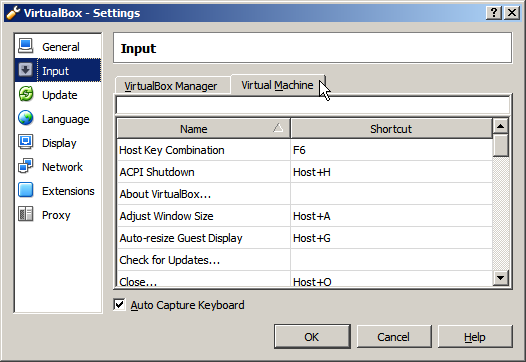
Task: Select the Input section arrow icon
Action: (25, 70)
